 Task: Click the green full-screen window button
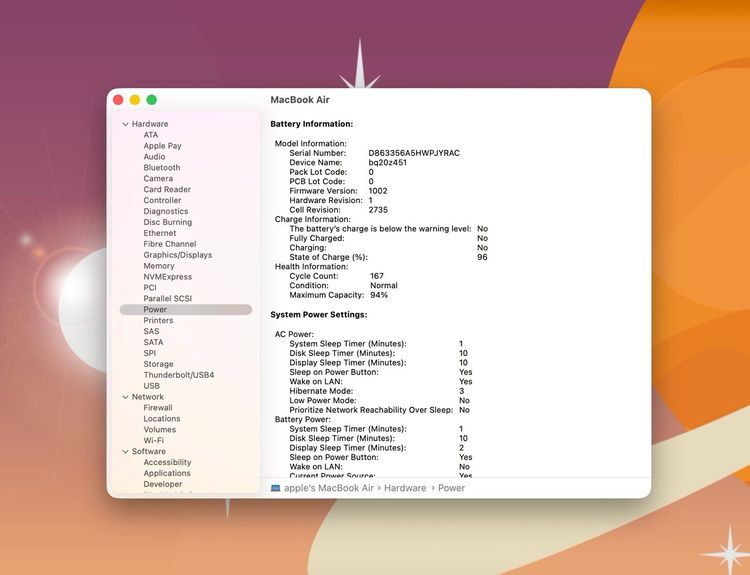[152, 100]
